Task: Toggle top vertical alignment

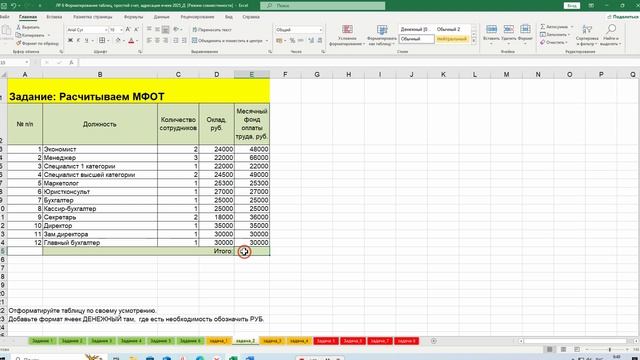Action: (x=149, y=29)
